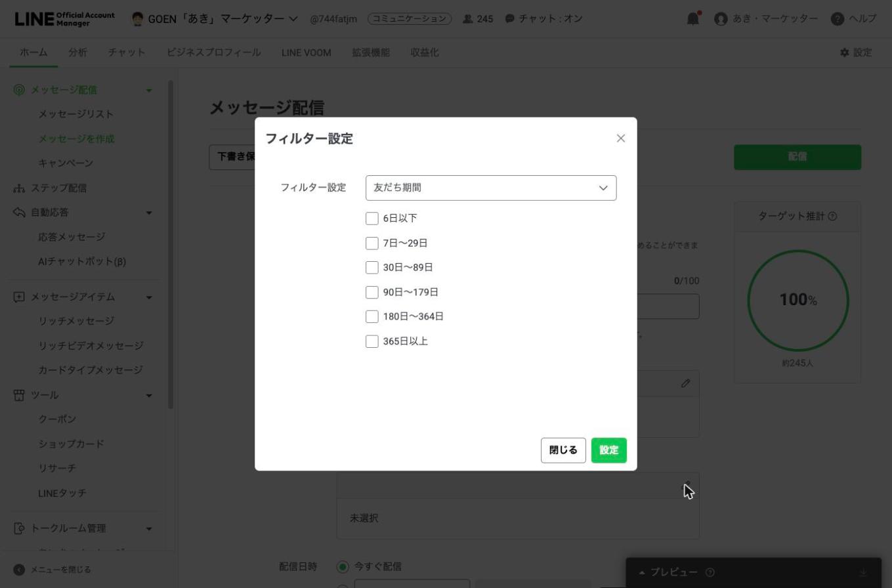Check the 365日以上 checkbox
Image resolution: width=892 pixels, height=588 pixels.
click(372, 341)
